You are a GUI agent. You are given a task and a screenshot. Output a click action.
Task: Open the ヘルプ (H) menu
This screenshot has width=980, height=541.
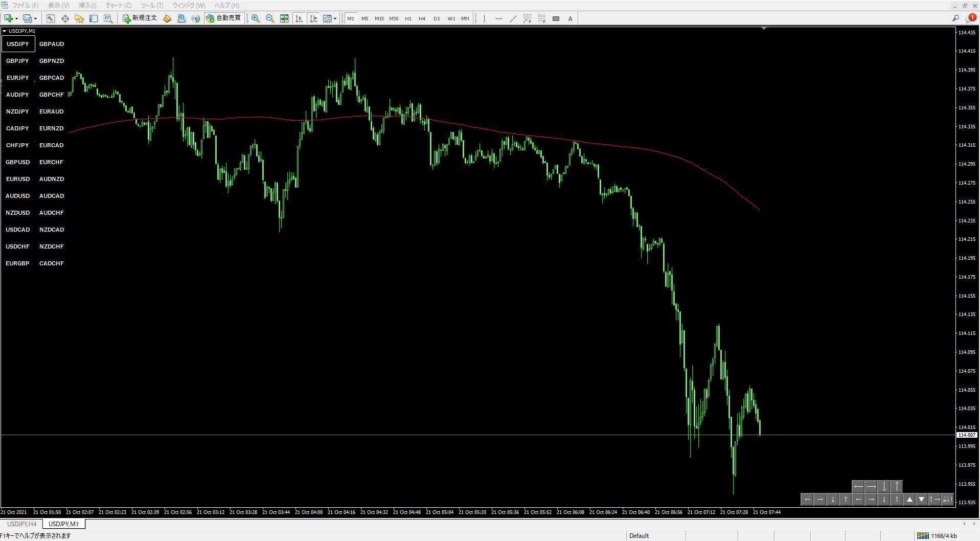(227, 6)
